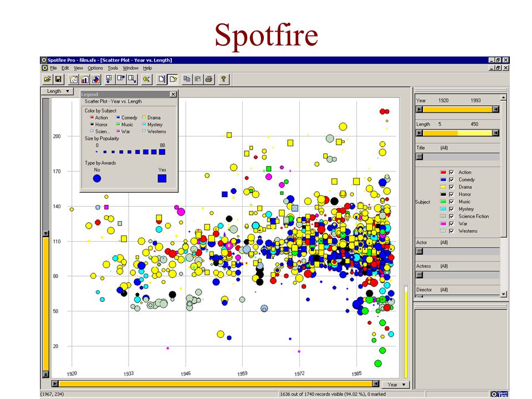Click the Title filter slider handle

click(420, 156)
